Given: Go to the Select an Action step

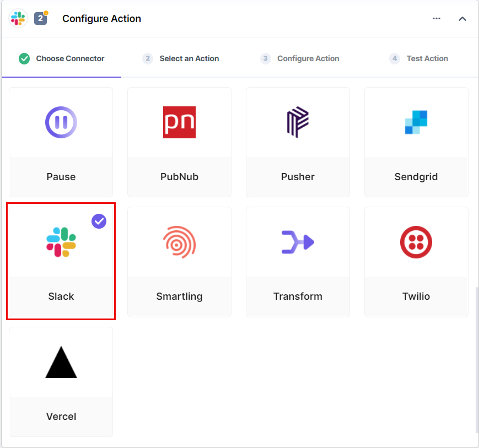Looking at the screenshot, I should coord(181,58).
